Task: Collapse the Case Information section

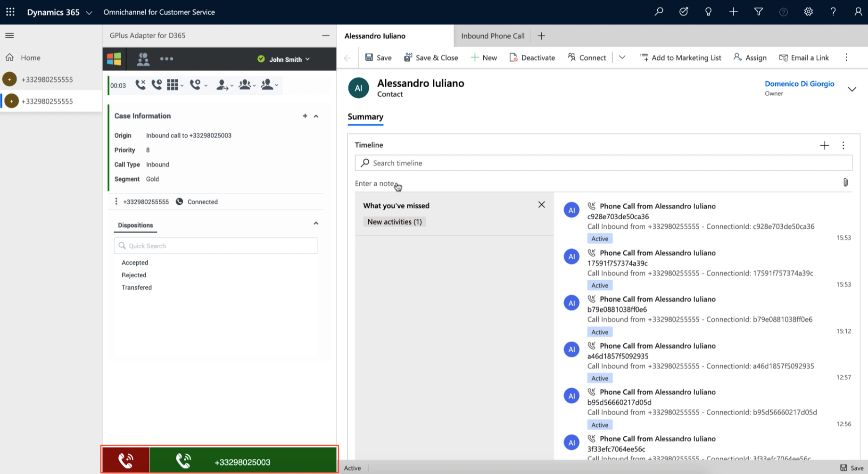Action: 316,116
